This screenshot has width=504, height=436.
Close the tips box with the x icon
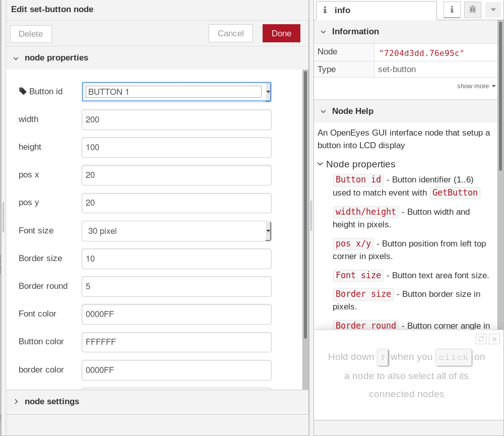[x=494, y=339]
